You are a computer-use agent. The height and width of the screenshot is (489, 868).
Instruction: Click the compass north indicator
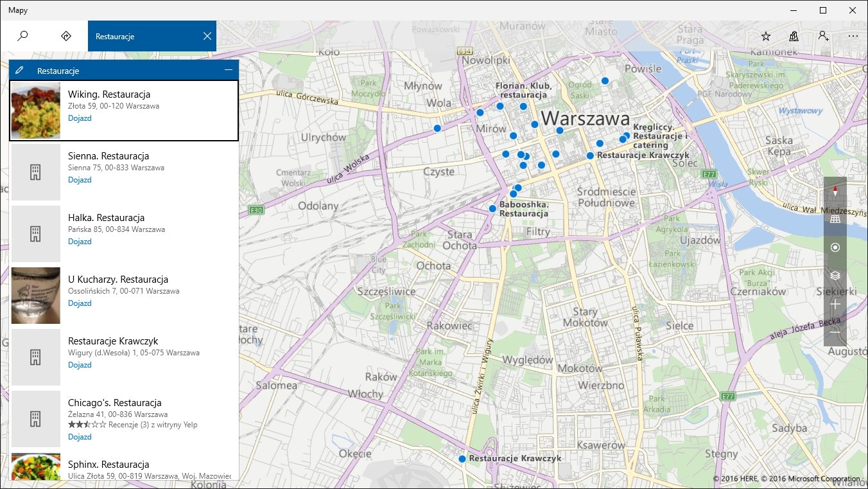click(x=835, y=191)
